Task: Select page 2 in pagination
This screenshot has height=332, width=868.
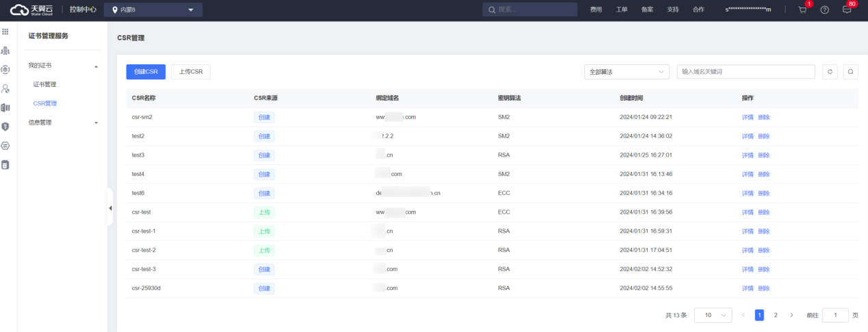Action: (x=776, y=315)
